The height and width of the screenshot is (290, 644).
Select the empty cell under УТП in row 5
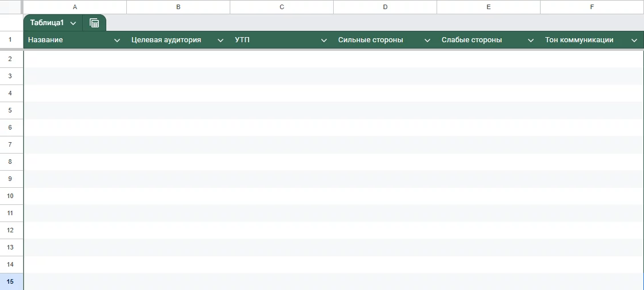282,110
